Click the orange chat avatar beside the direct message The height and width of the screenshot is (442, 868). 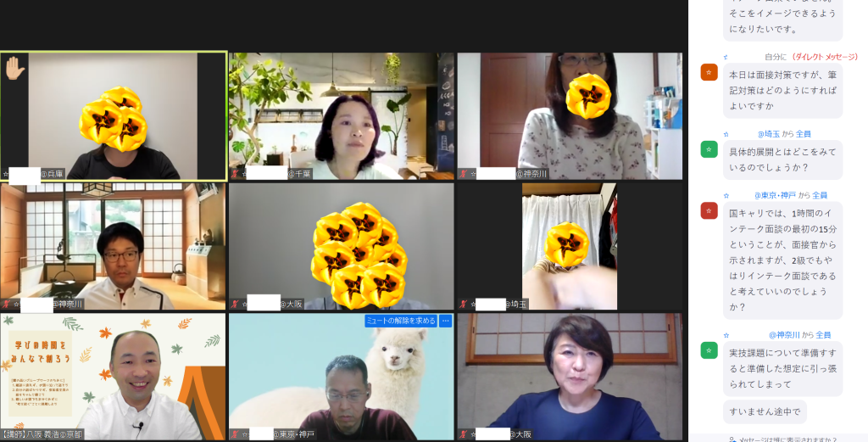pyautogui.click(x=709, y=72)
